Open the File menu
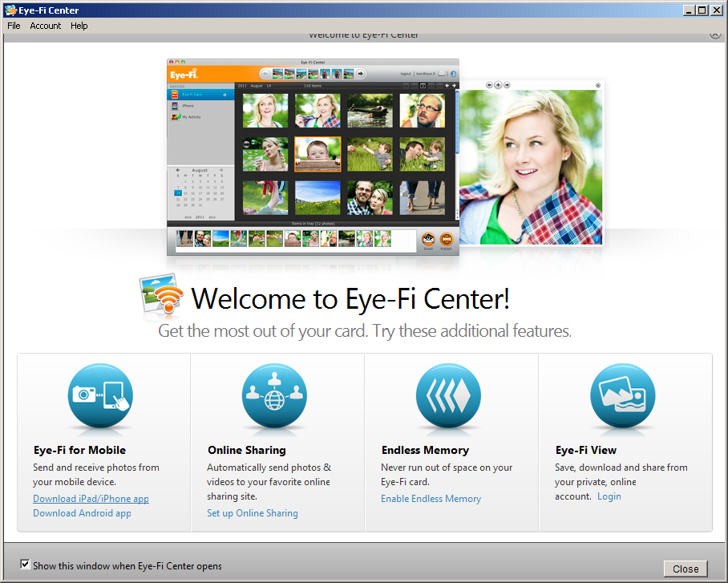This screenshot has height=583, width=728. 14,26
